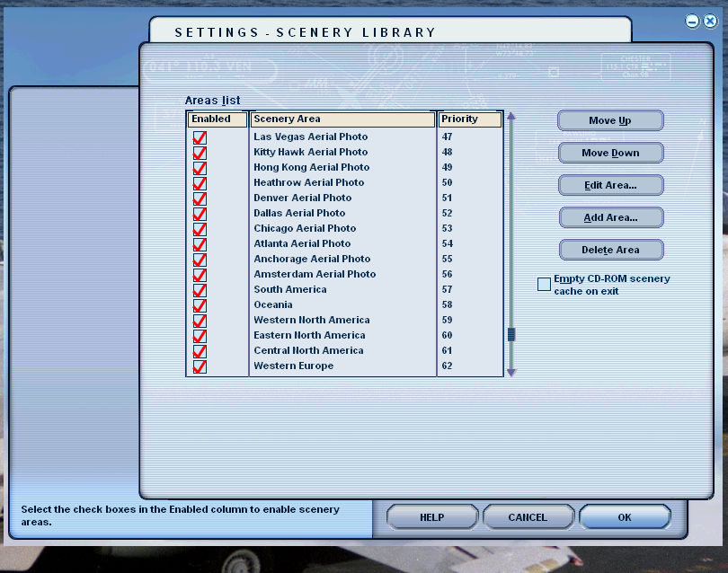Click areas list scroll up arrow
The image size is (728, 573).
[511, 116]
